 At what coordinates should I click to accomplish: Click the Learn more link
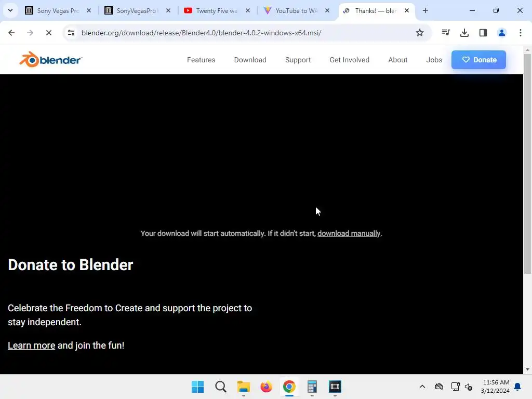pyautogui.click(x=32, y=345)
